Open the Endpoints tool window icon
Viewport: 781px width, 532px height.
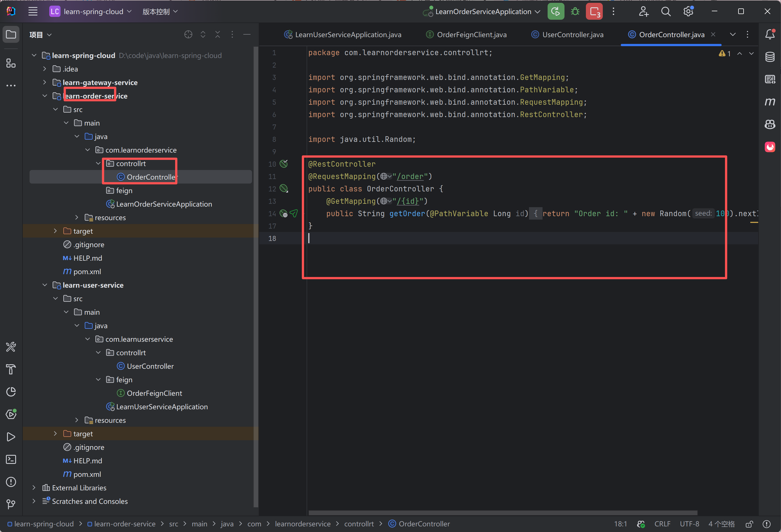[770, 79]
